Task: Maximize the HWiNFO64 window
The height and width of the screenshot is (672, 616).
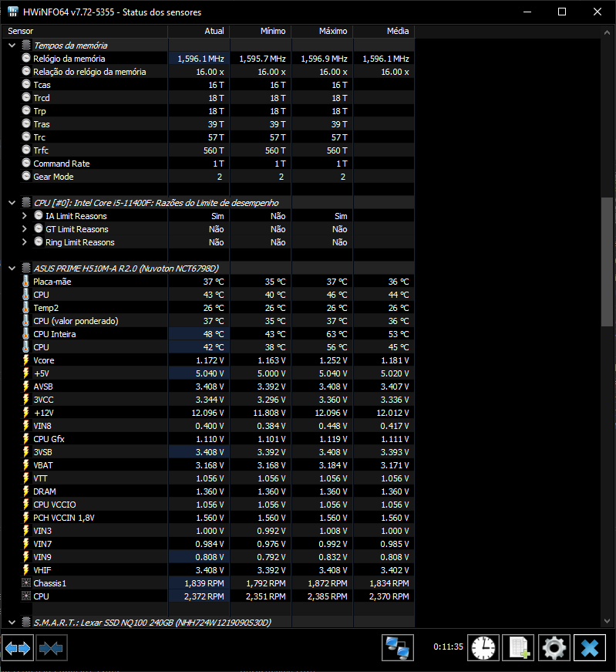Action: tap(562, 12)
